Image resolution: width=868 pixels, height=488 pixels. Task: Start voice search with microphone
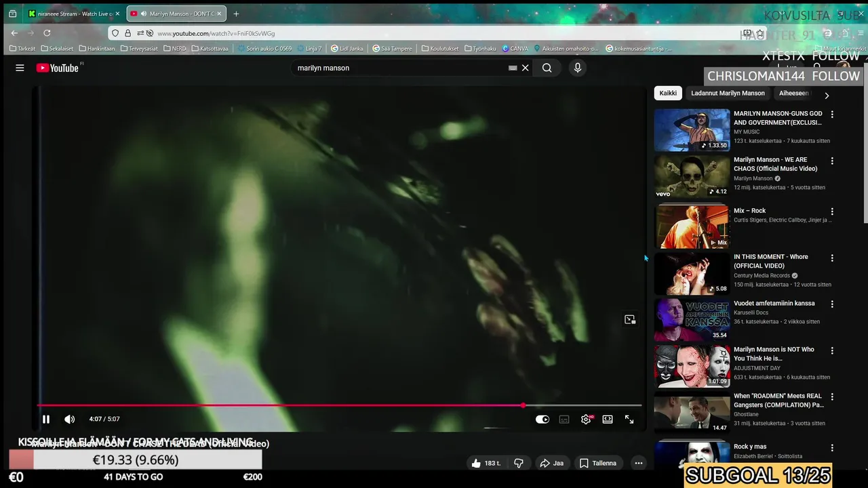coord(578,68)
